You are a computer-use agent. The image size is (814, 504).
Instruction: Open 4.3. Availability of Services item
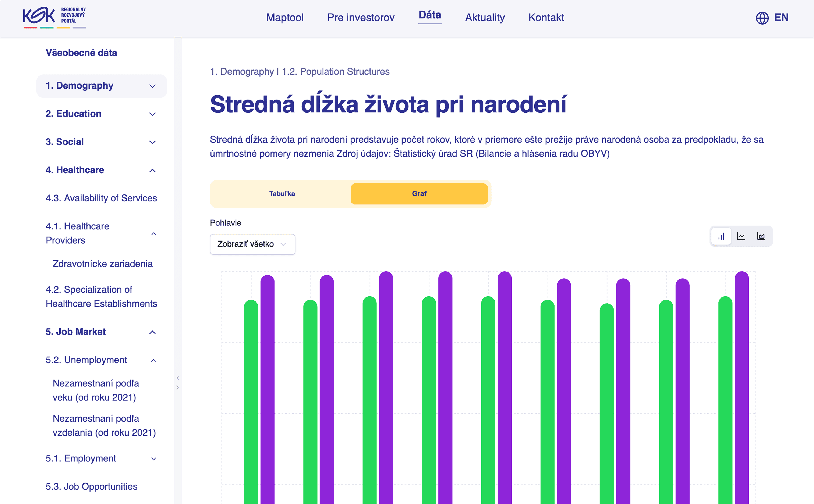coord(101,198)
